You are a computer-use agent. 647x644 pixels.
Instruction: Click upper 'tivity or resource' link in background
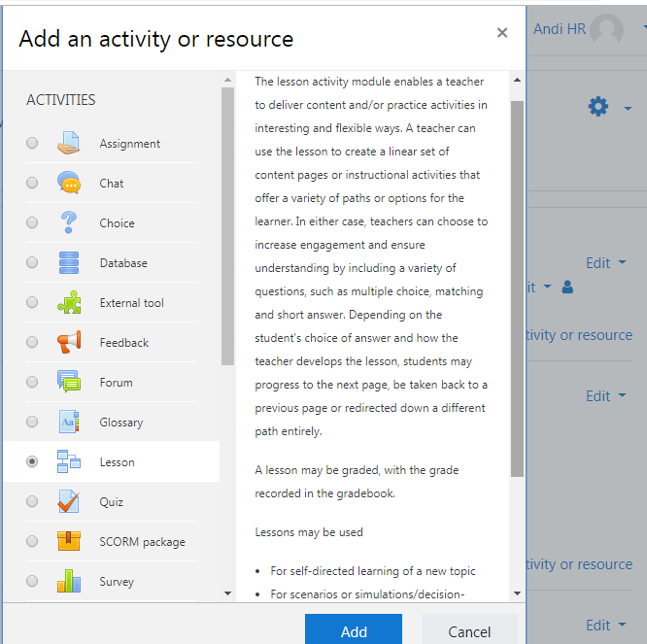[579, 335]
